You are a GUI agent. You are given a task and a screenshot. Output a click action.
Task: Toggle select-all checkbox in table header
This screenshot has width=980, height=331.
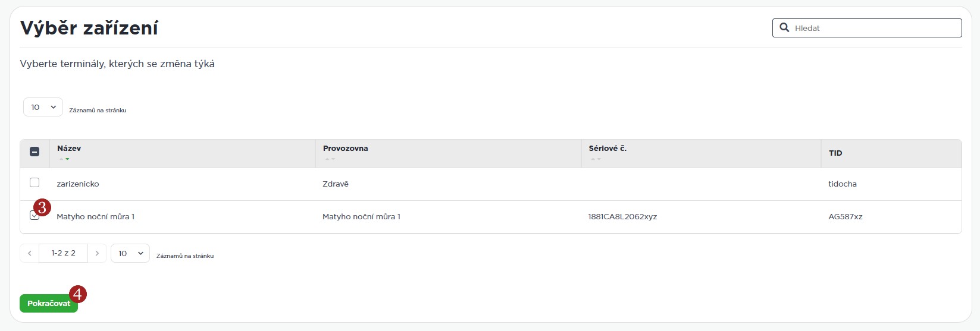[35, 152]
